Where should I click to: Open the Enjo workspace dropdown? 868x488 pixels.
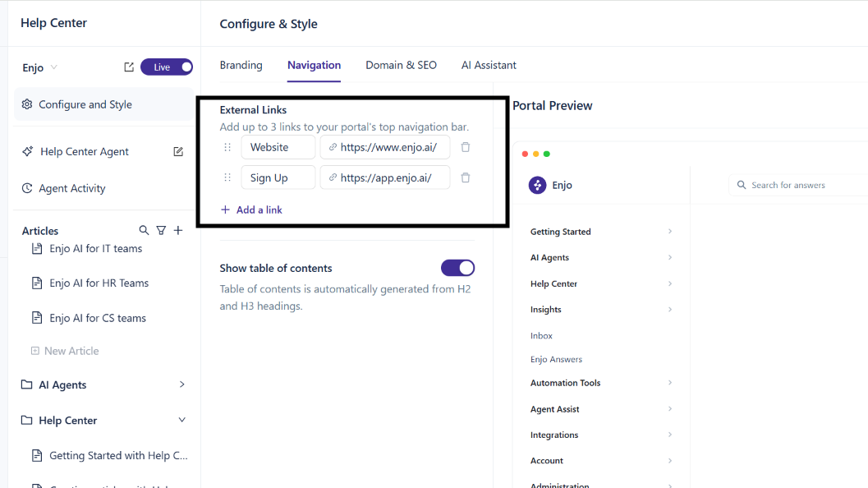[x=40, y=67]
